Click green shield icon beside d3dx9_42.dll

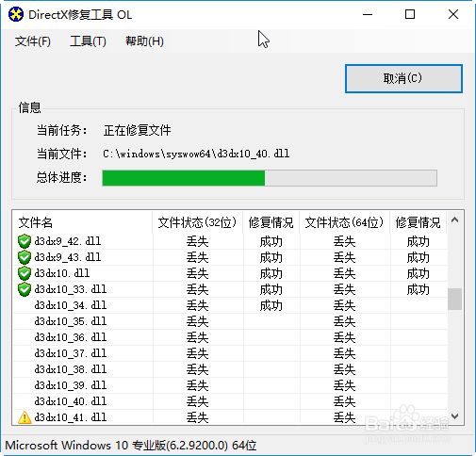25,241
